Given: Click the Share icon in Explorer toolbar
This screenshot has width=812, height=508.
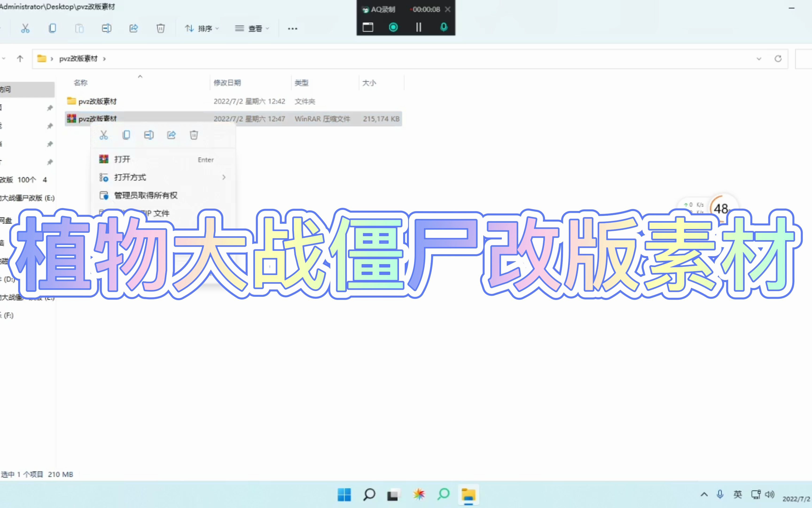Looking at the screenshot, I should 133,28.
